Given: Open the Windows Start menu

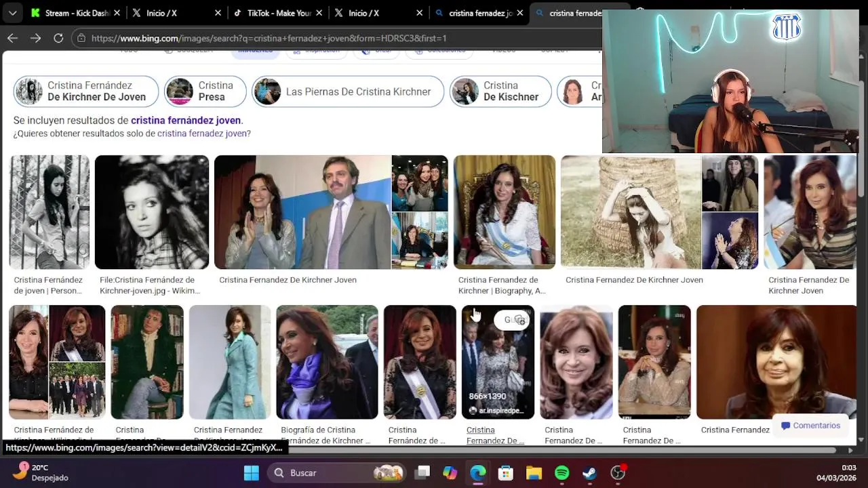Looking at the screenshot, I should 252,473.
